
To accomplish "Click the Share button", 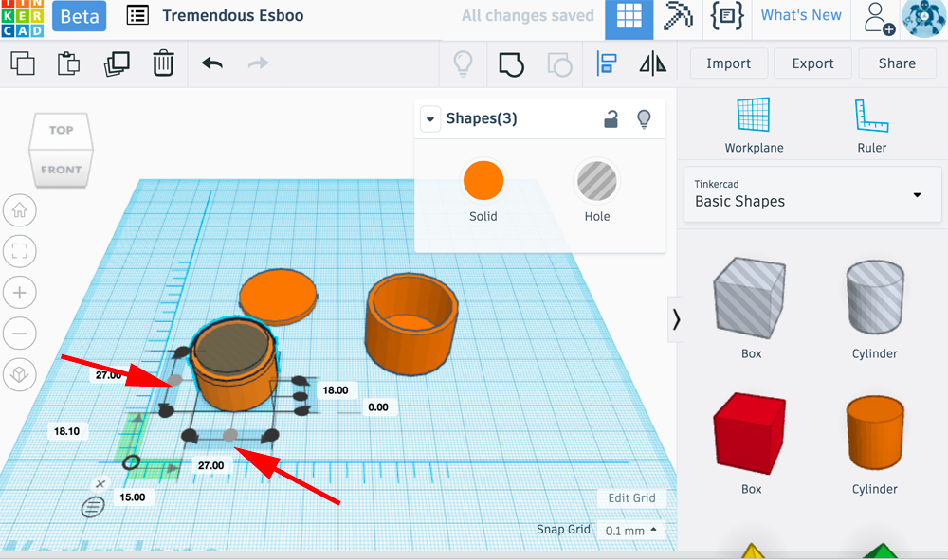I will coord(897,63).
